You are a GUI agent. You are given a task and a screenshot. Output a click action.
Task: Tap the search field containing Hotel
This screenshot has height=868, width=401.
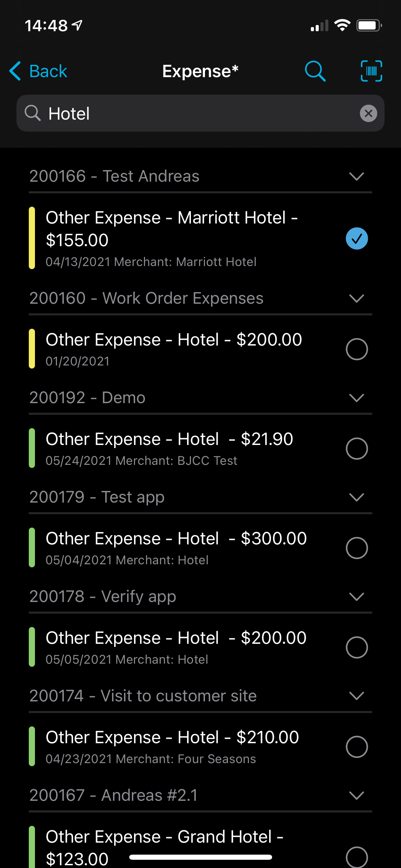click(199, 113)
